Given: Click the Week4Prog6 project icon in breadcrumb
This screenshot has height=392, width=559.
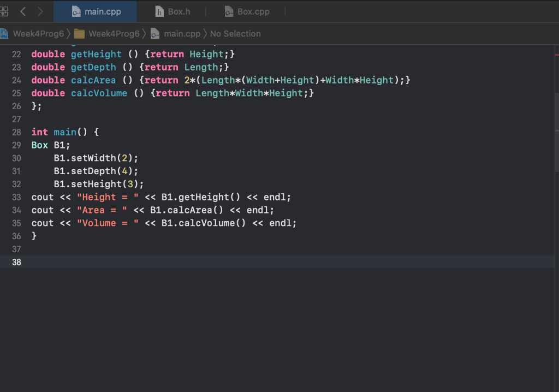Looking at the screenshot, I should [4, 33].
